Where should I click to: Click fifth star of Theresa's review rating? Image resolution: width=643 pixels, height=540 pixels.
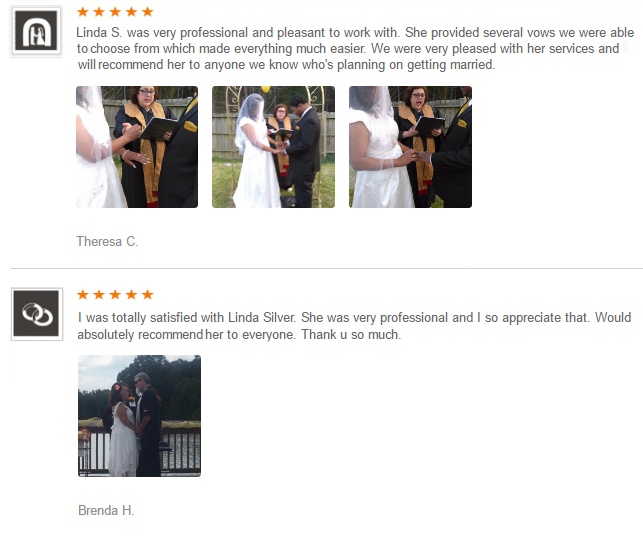[x=147, y=11]
